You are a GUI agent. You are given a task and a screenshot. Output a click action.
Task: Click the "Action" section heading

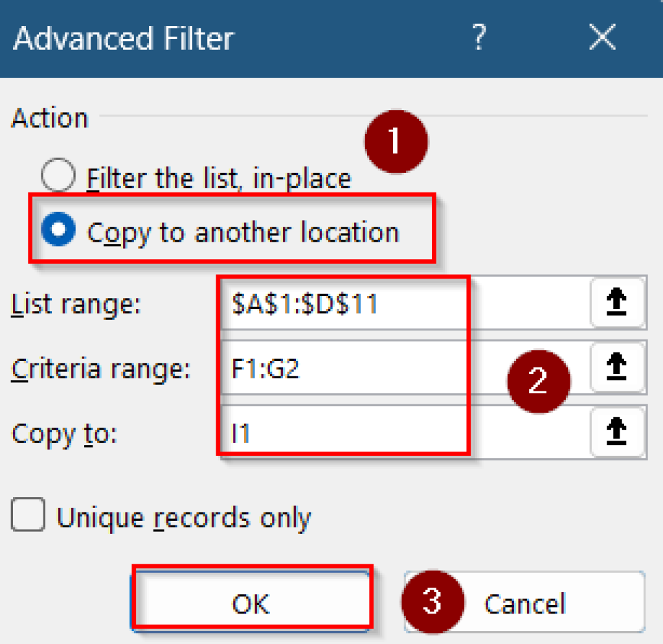point(49,118)
